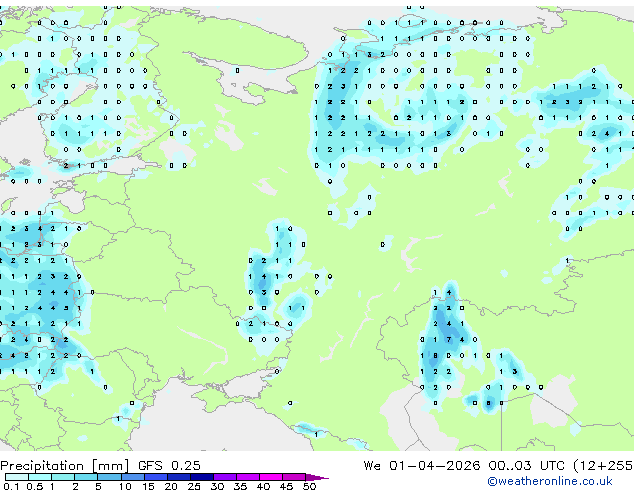Pick the 0.5–1 mm legend swatch

40,477
